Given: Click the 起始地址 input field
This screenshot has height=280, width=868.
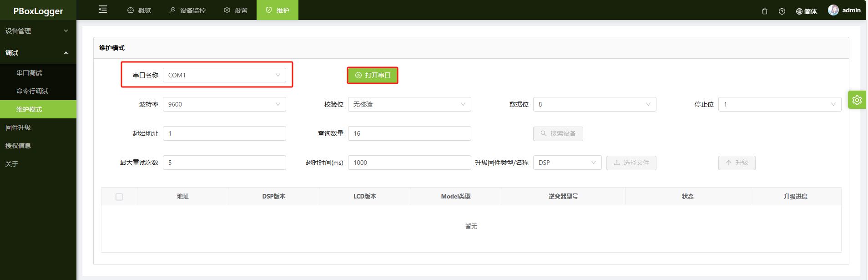Looking at the screenshot, I should [224, 133].
